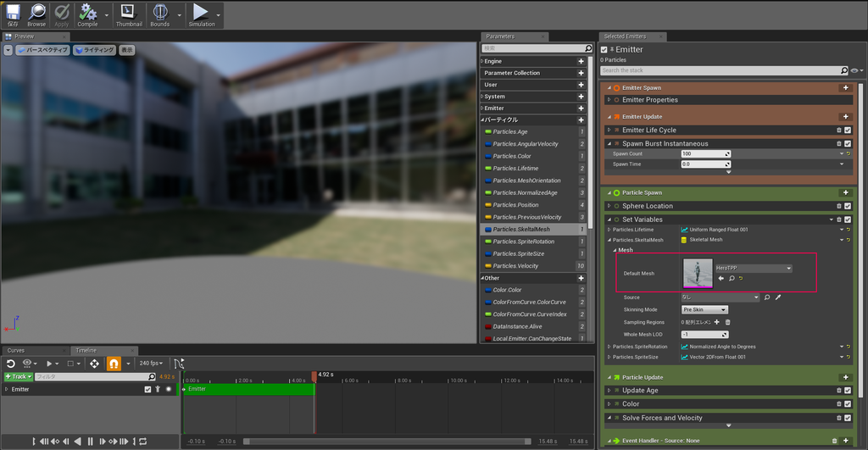Add module to Particle Spawn

click(x=845, y=192)
